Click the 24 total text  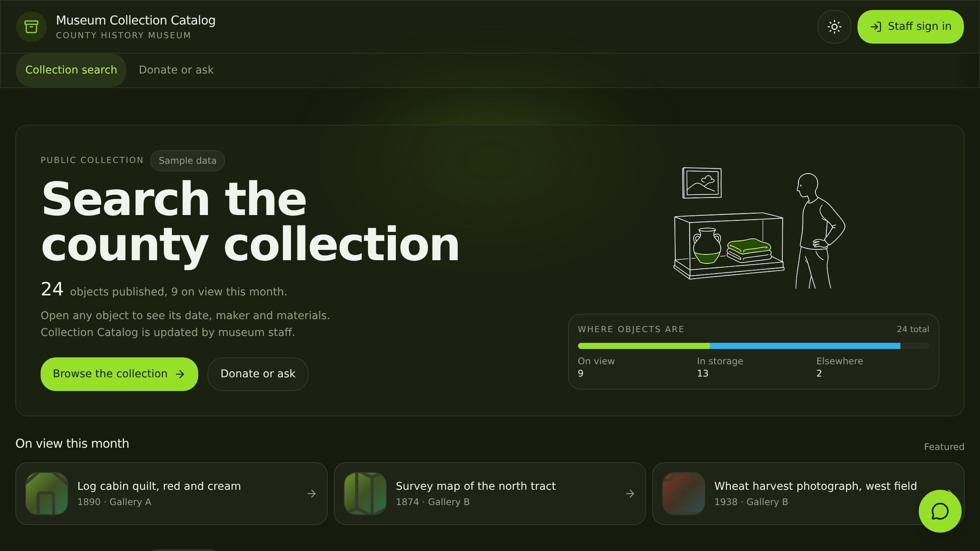[x=913, y=329]
